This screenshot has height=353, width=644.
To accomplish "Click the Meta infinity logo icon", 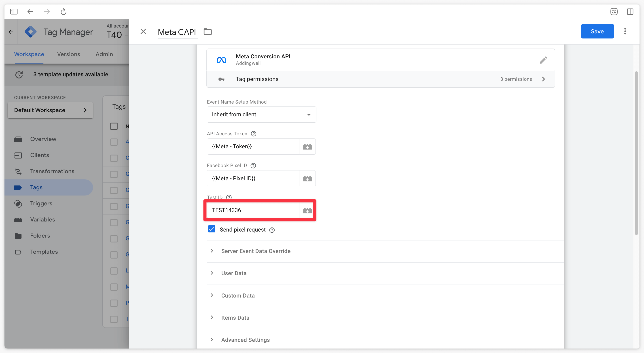I will [x=222, y=60].
